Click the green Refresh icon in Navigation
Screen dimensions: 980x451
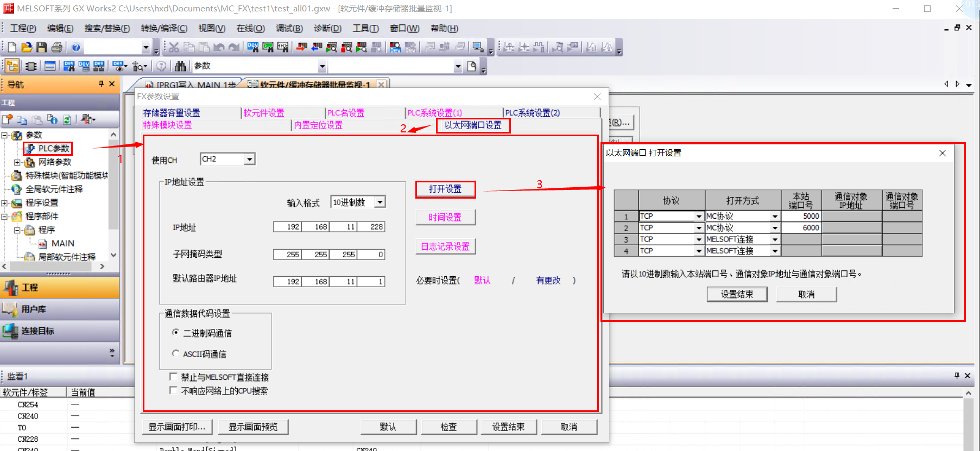click(67, 119)
